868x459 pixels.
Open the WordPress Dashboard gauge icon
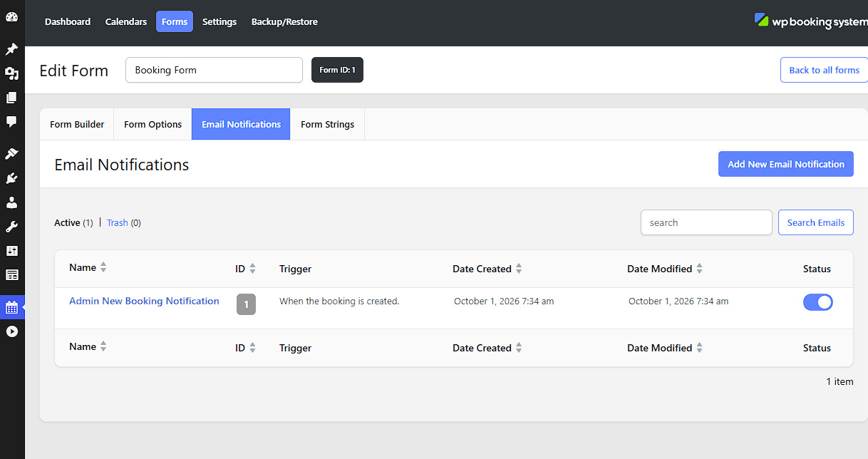click(11, 17)
